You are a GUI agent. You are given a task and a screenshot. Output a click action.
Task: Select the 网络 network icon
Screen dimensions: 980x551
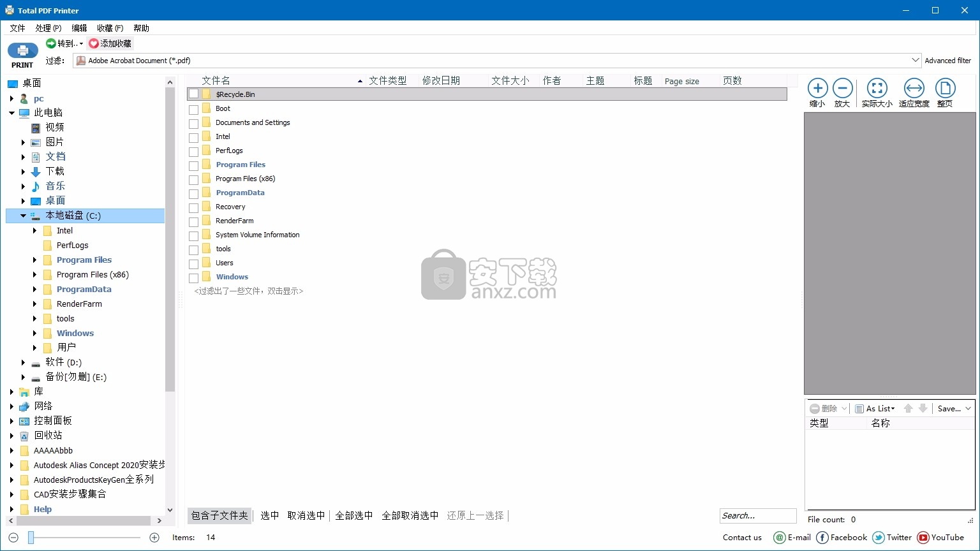(24, 406)
